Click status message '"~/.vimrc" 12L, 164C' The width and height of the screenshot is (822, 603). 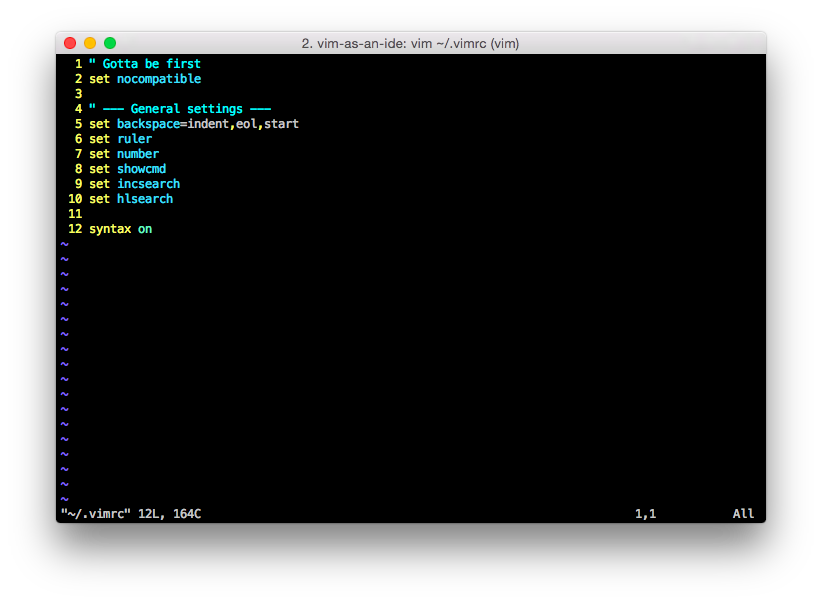click(x=131, y=514)
